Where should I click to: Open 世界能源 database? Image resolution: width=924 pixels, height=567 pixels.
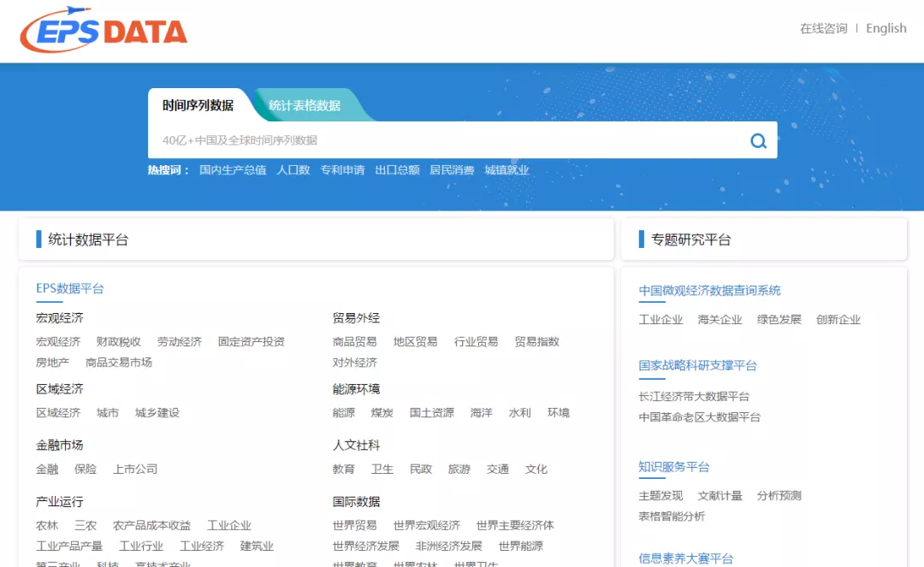point(520,546)
